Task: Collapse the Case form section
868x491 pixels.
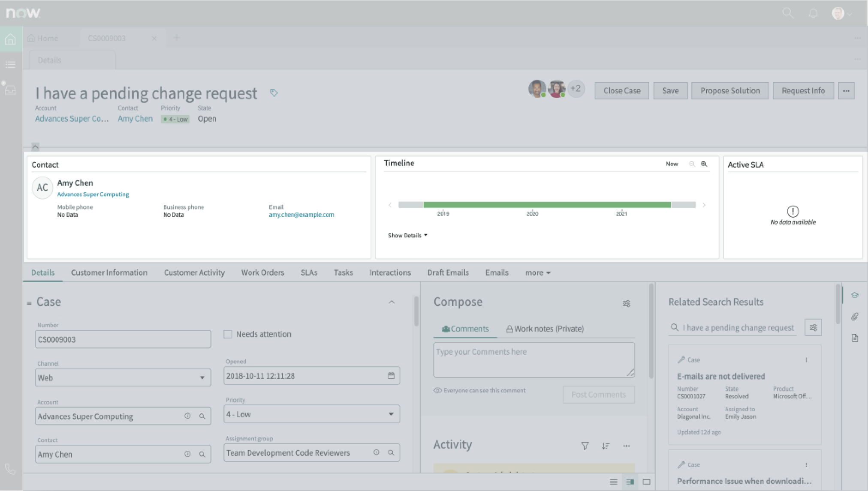Action: tap(392, 302)
